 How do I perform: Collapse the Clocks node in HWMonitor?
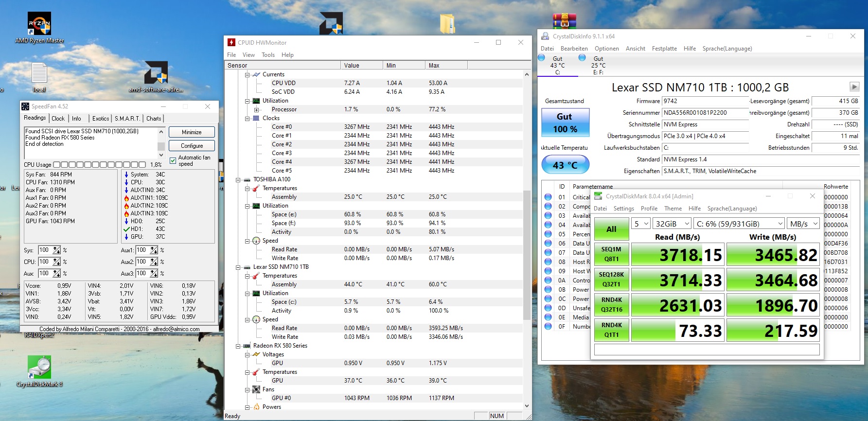click(247, 119)
